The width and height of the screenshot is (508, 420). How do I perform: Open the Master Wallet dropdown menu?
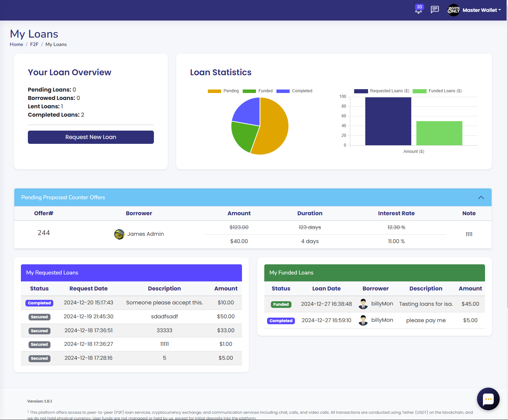coord(482,10)
